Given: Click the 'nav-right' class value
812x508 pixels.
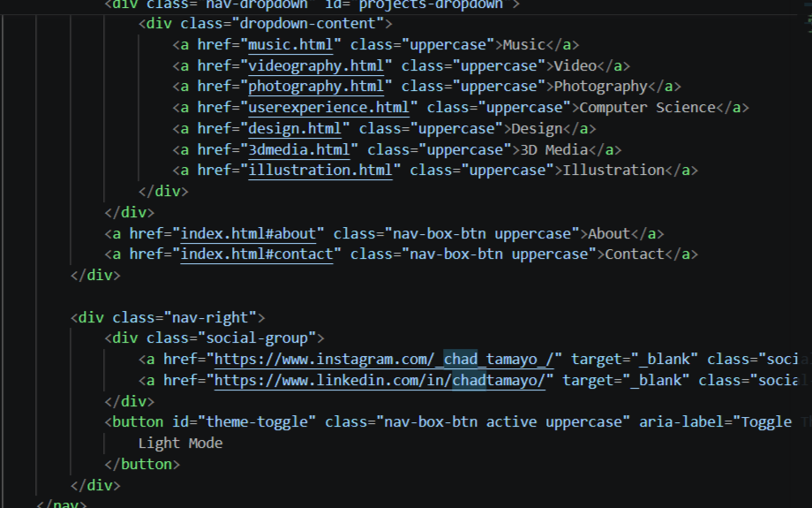Looking at the screenshot, I should coord(210,318).
